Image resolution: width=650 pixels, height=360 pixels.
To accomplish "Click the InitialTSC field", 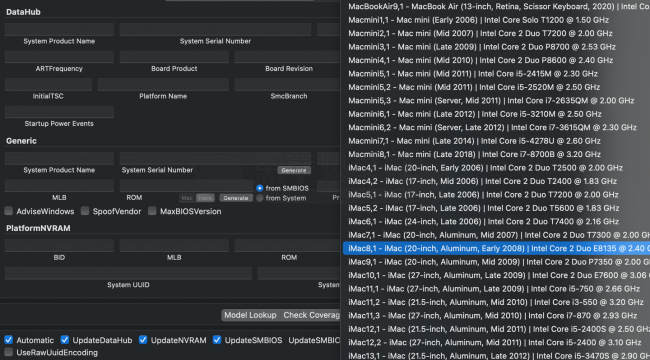I will [x=48, y=84].
